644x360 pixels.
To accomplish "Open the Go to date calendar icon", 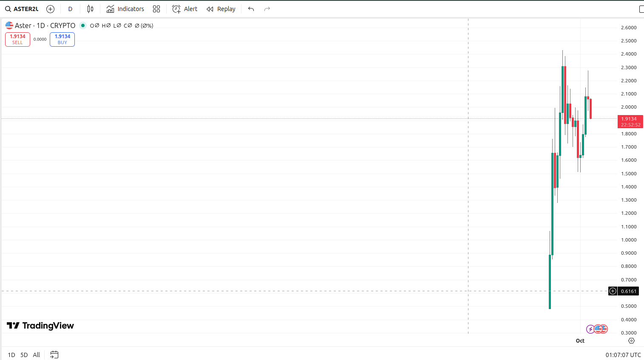I will [54, 354].
